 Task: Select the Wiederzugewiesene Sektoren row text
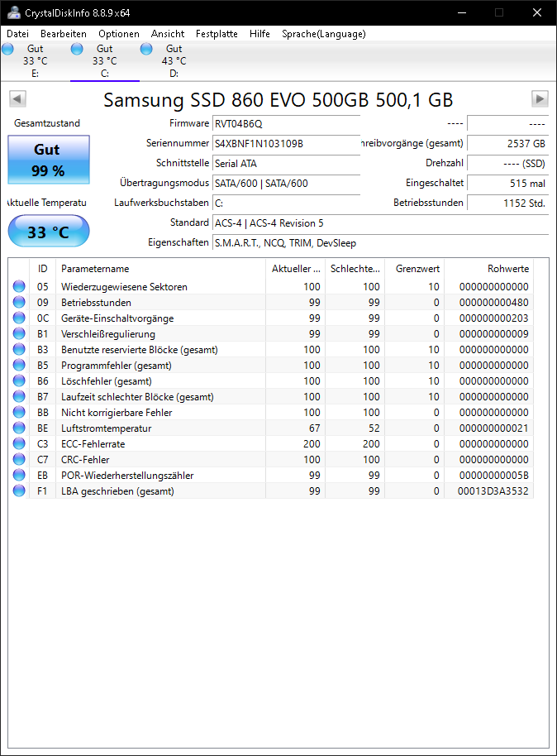124,287
